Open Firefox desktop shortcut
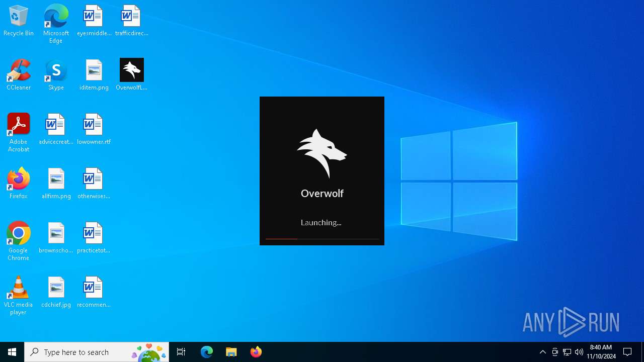644x362 pixels. point(19,184)
